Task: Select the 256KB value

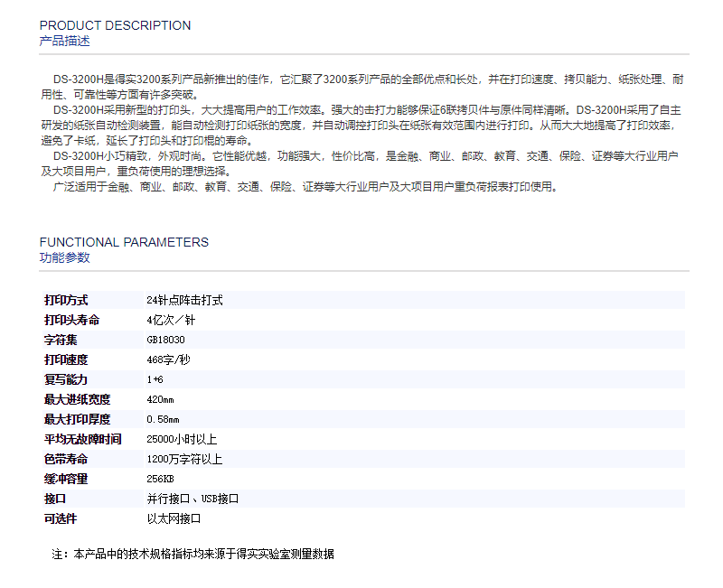Action: [x=160, y=479]
